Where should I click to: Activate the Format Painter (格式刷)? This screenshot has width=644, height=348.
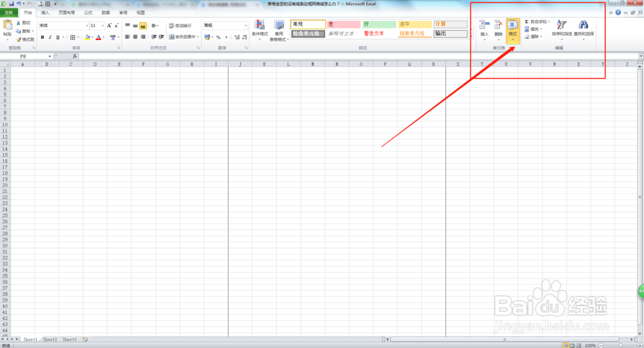[x=25, y=39]
